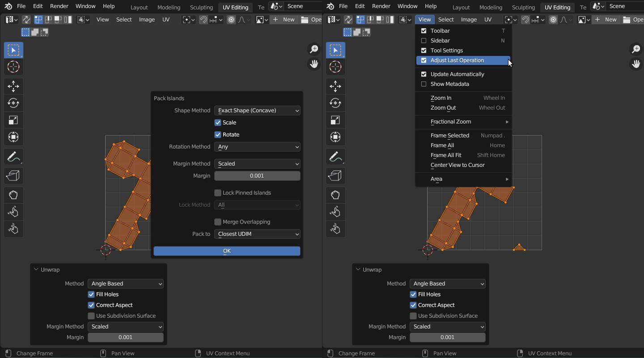This screenshot has width=644, height=358.
Task: Adjust Margin slider in Pack Islands dialog
Action: point(257,176)
